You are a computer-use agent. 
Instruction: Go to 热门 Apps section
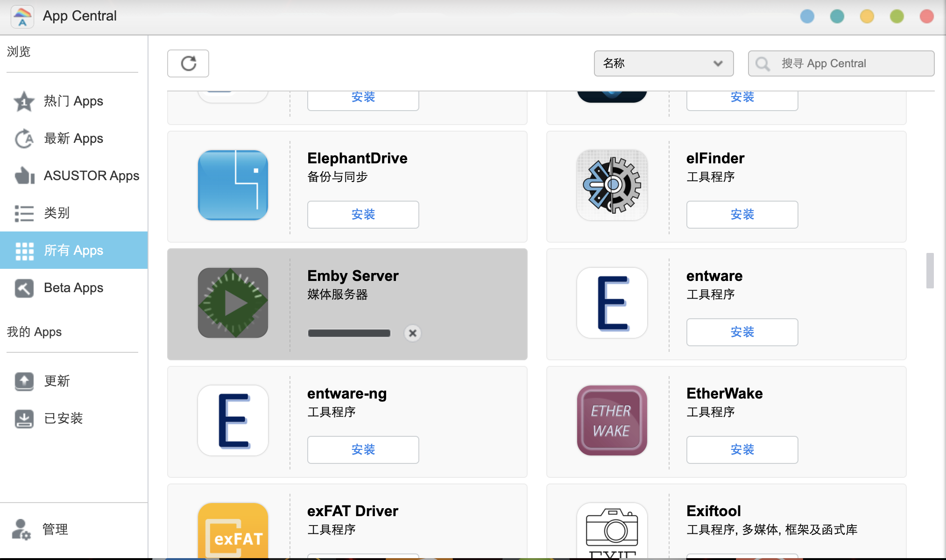coord(74,101)
